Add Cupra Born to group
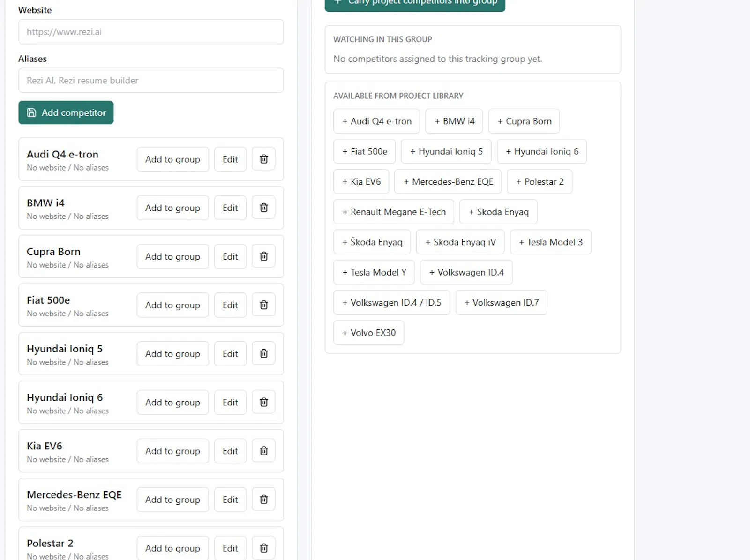The image size is (750, 560). click(x=172, y=256)
